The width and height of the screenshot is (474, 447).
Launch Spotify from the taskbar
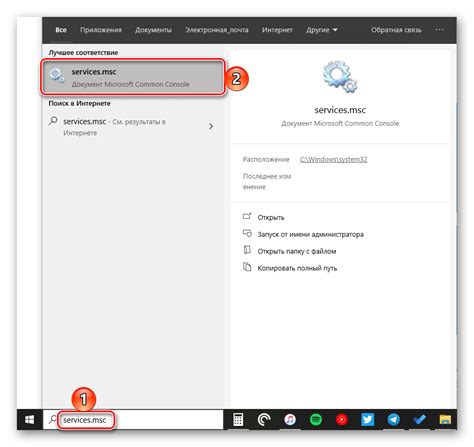pos(316,419)
